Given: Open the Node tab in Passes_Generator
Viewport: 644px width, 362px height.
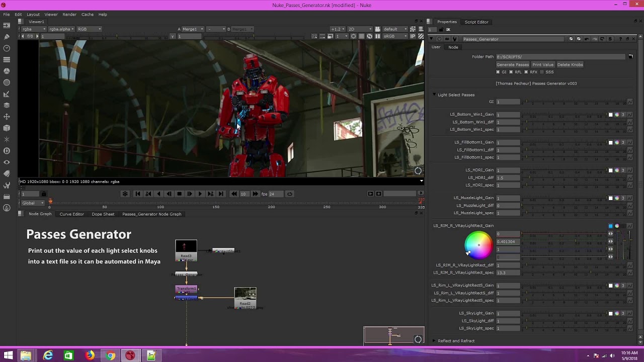Looking at the screenshot, I should tap(453, 47).
